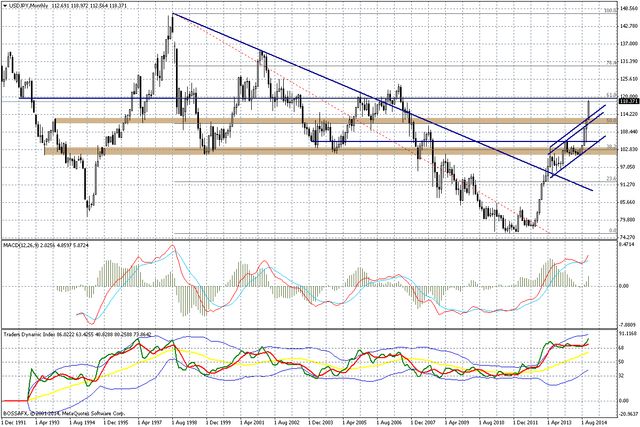Click the 97.050 price axis label

[x=629, y=167]
